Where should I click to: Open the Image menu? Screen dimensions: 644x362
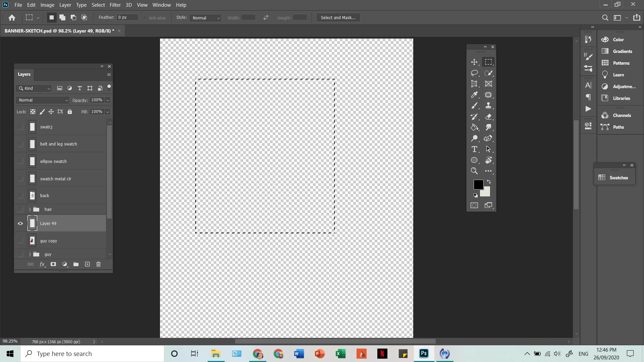click(47, 5)
